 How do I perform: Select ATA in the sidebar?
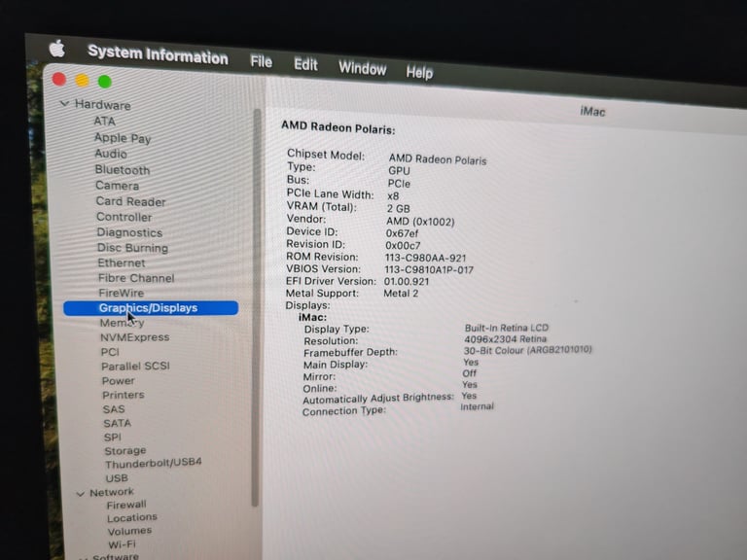(x=105, y=121)
